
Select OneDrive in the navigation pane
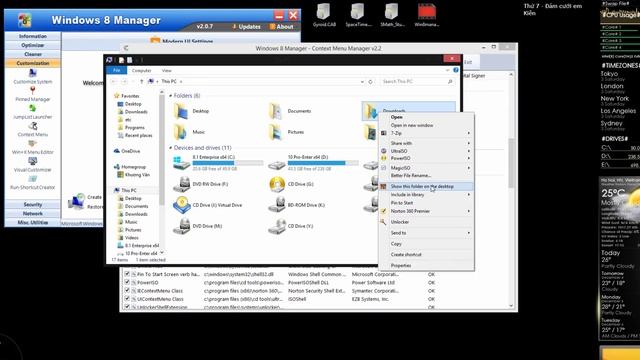pyautogui.click(x=127, y=151)
